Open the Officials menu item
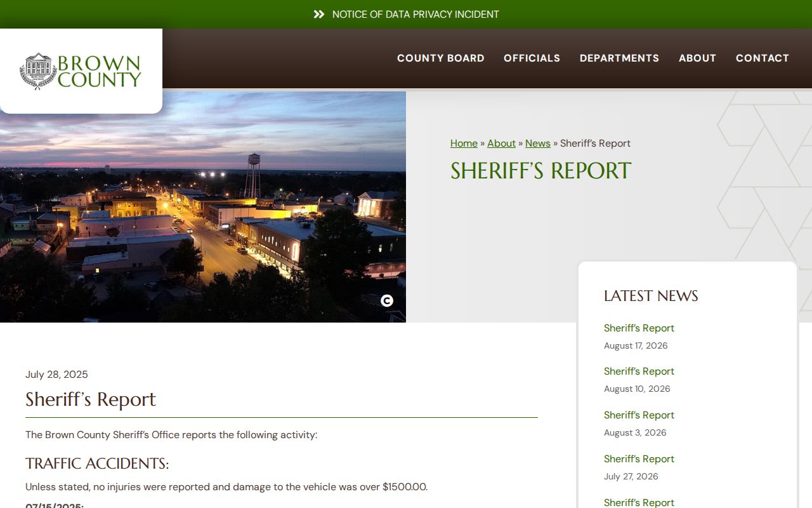This screenshot has height=508, width=812. pos(532,58)
